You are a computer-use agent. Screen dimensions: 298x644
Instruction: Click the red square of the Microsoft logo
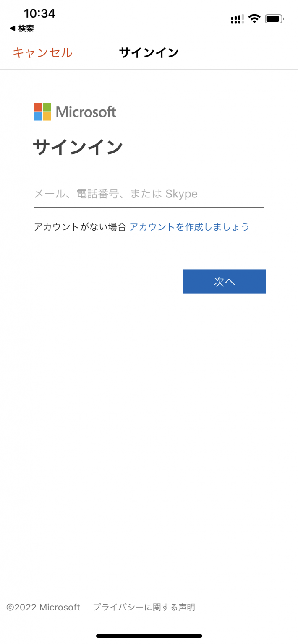[38, 107]
